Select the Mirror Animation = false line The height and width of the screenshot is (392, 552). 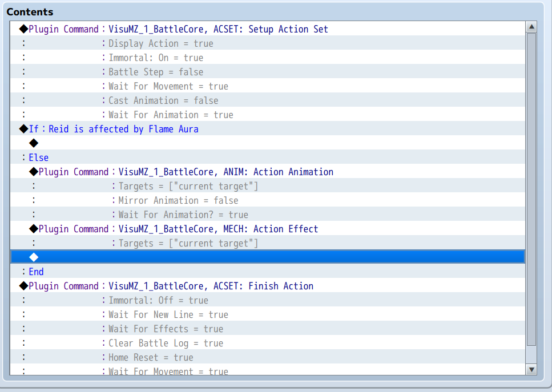(166, 200)
